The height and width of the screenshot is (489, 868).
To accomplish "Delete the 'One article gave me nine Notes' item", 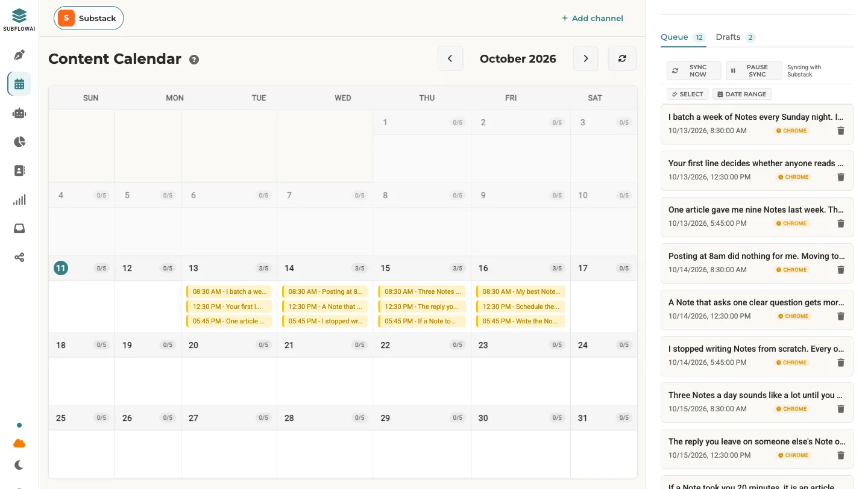I will [841, 223].
